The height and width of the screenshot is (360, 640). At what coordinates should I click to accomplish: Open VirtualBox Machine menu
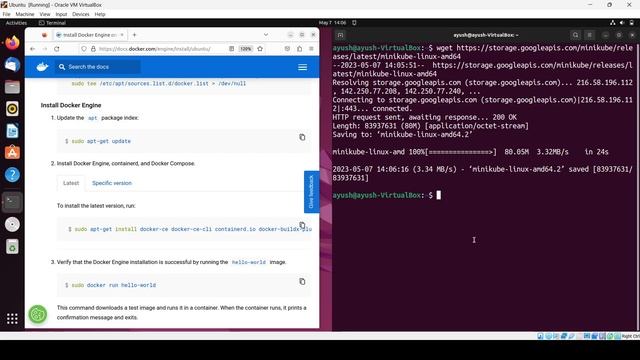(25, 14)
